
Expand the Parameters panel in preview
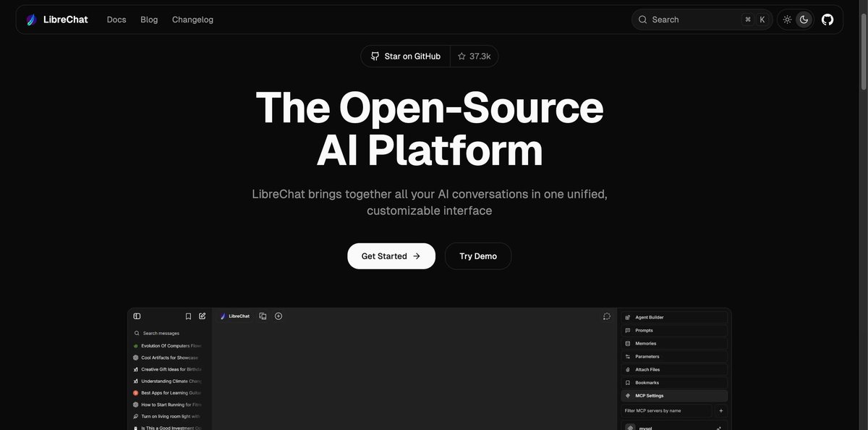point(674,356)
